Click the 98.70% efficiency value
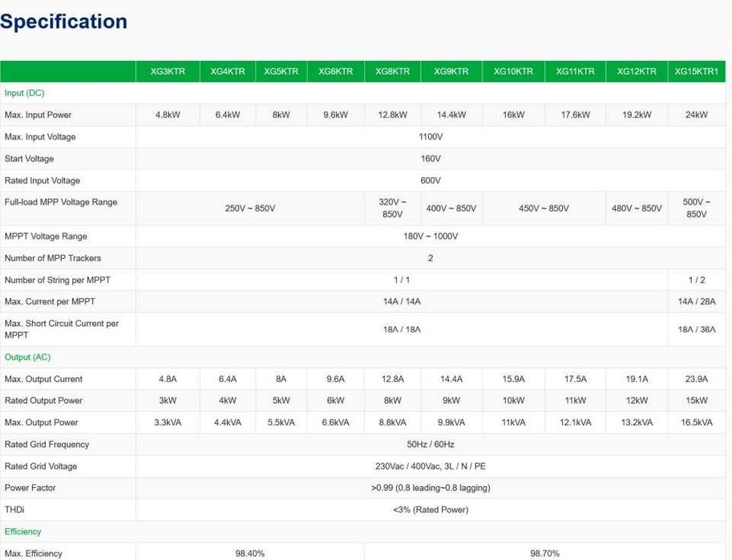732x560 pixels. point(545,554)
